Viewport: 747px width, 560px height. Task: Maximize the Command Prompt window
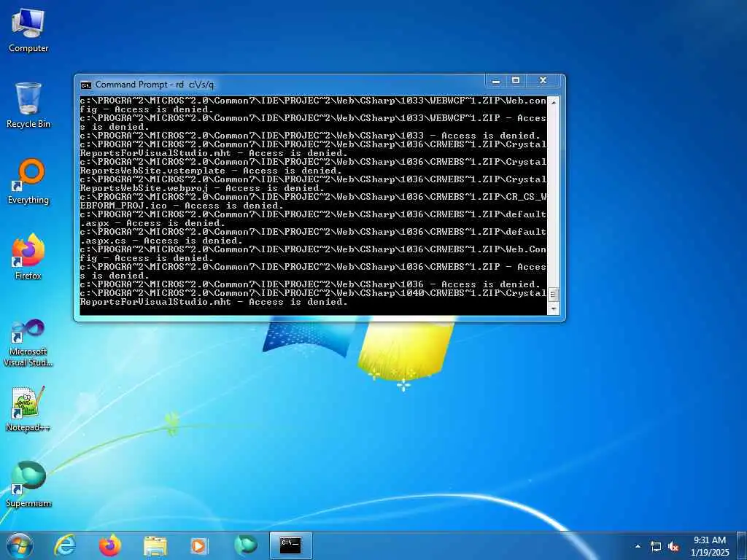click(516, 81)
